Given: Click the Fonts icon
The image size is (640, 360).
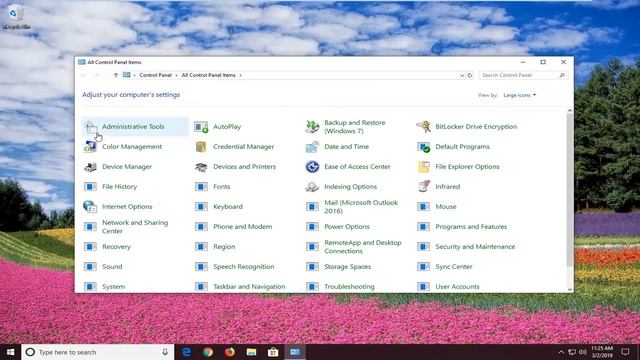Looking at the screenshot, I should click(201, 187).
